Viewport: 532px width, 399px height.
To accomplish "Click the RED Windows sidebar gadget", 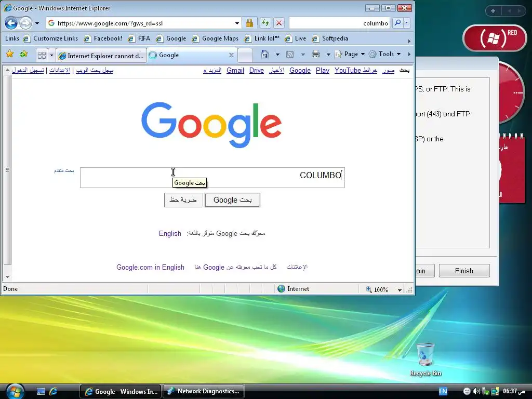I will [495, 37].
